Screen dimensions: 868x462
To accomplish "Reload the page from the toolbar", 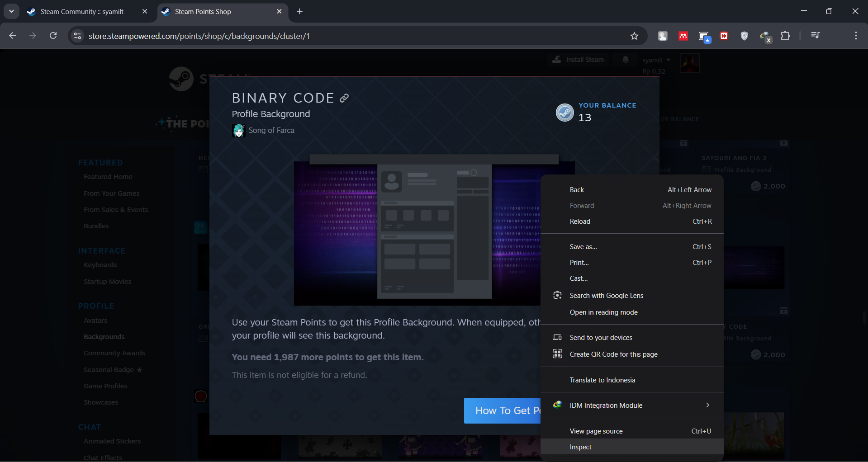I will click(x=53, y=36).
